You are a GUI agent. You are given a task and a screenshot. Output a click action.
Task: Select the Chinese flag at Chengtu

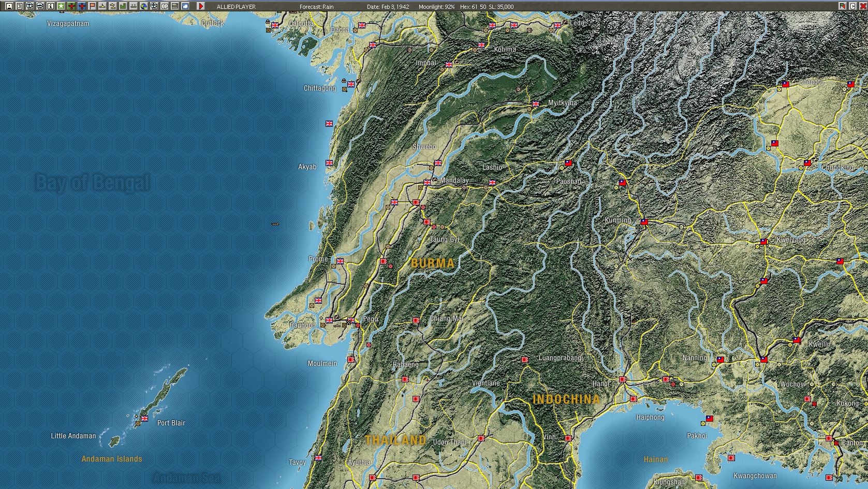click(x=786, y=84)
